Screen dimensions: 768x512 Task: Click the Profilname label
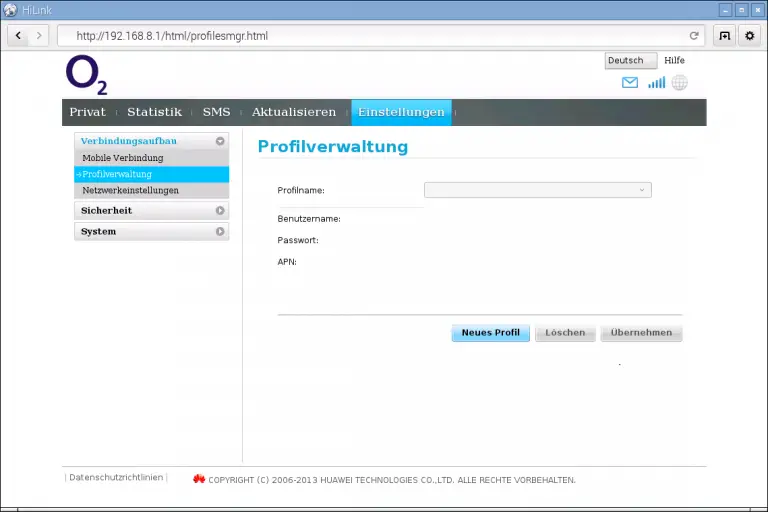[x=301, y=191]
